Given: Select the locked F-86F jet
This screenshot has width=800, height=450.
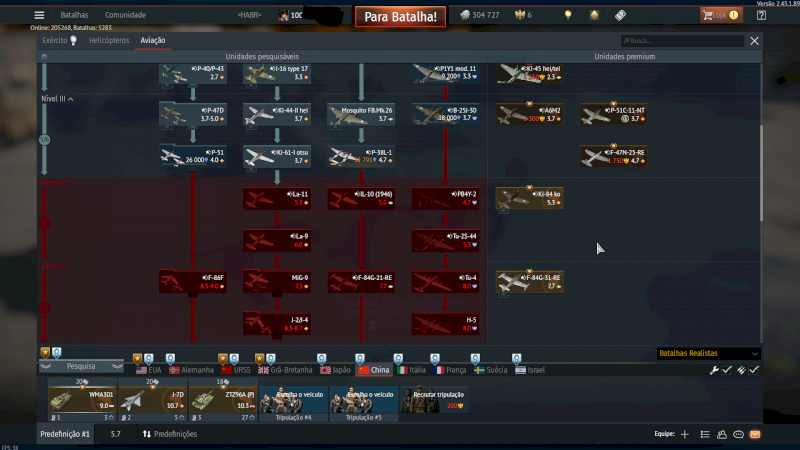Looking at the screenshot, I should (x=193, y=282).
